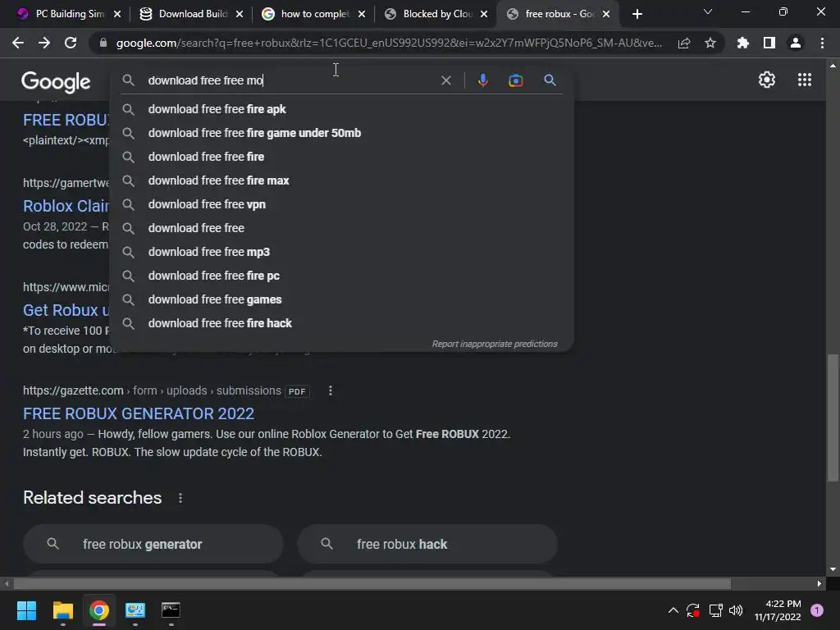
Task: Open a new browser tab
Action: (637, 14)
